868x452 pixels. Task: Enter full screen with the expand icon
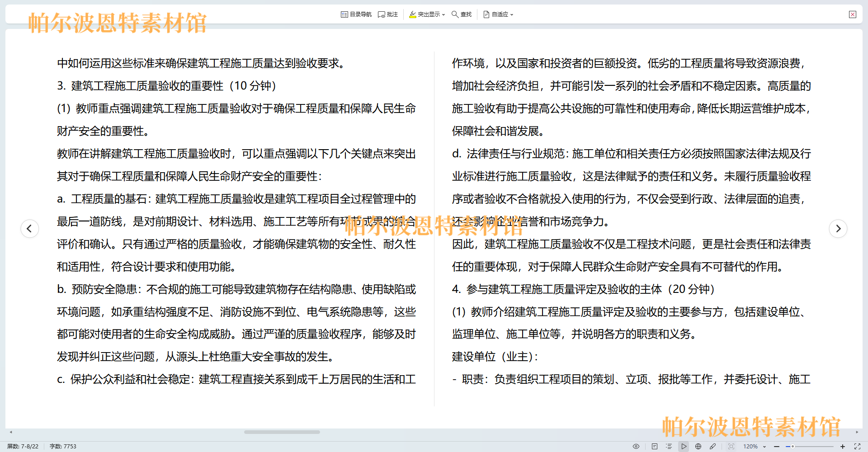857,446
